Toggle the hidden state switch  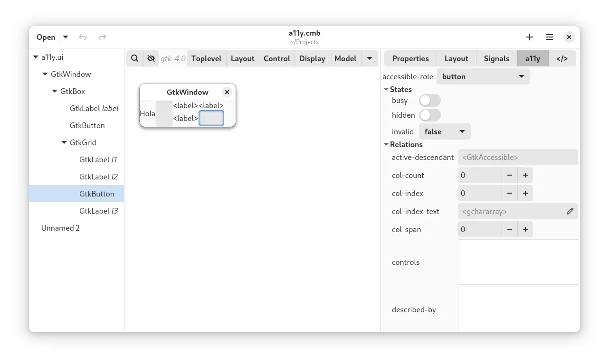pyautogui.click(x=429, y=115)
